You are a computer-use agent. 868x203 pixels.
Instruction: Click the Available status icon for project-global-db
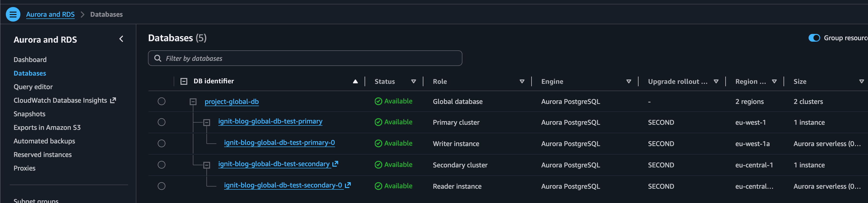[378, 101]
